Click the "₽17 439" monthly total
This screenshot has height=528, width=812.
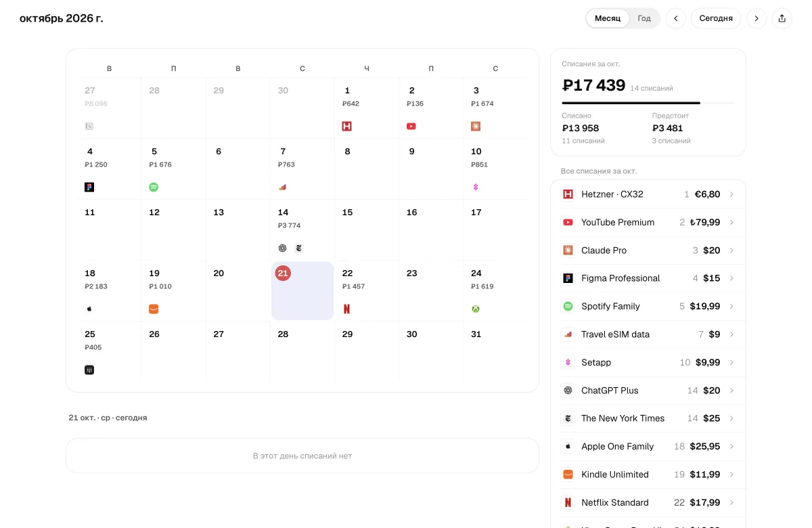point(593,85)
